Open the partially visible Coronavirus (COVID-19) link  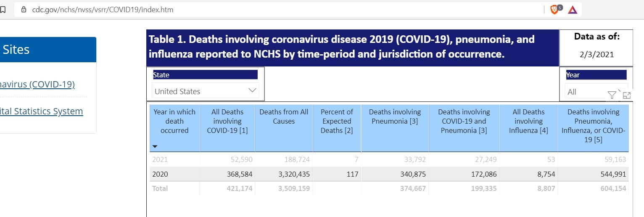pyautogui.click(x=37, y=85)
